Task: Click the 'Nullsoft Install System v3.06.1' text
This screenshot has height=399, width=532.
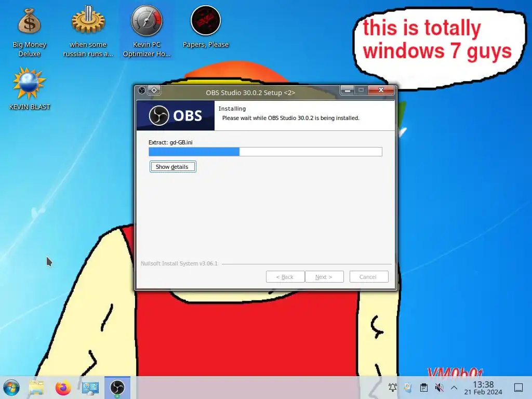Action: (x=179, y=263)
